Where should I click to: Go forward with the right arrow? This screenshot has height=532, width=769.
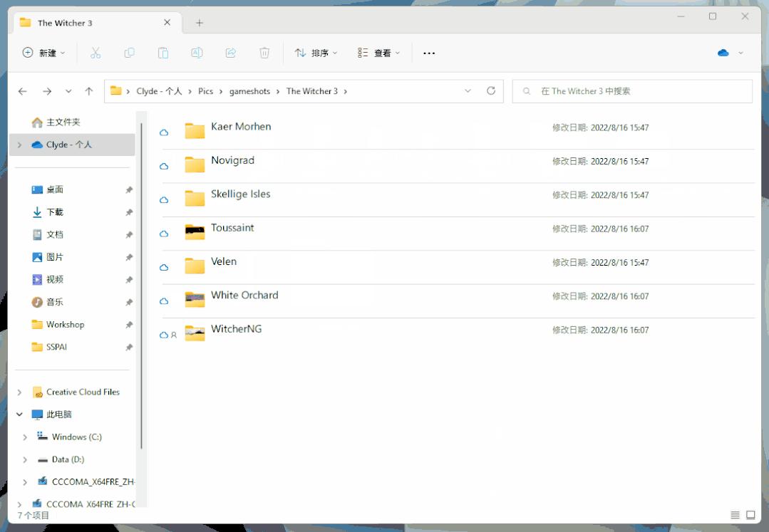(x=47, y=91)
